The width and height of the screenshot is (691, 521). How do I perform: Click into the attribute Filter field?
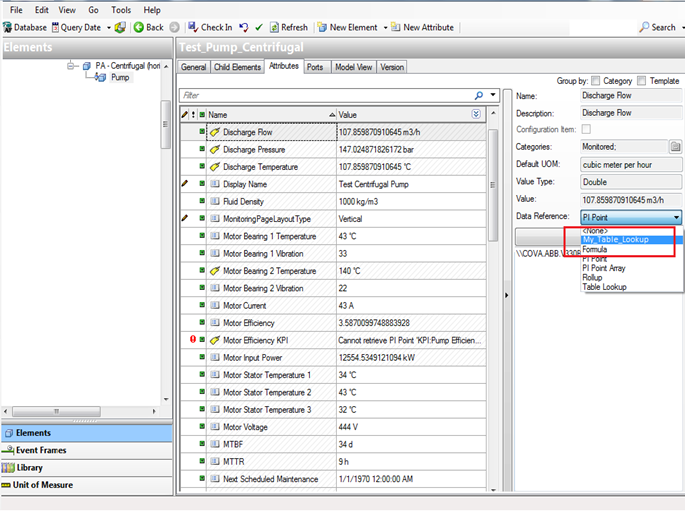pyautogui.click(x=326, y=95)
